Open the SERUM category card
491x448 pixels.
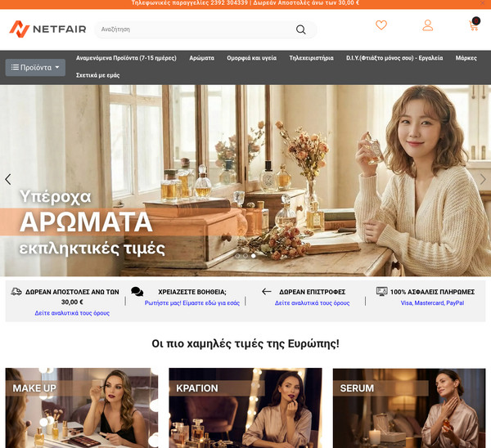coord(409,408)
